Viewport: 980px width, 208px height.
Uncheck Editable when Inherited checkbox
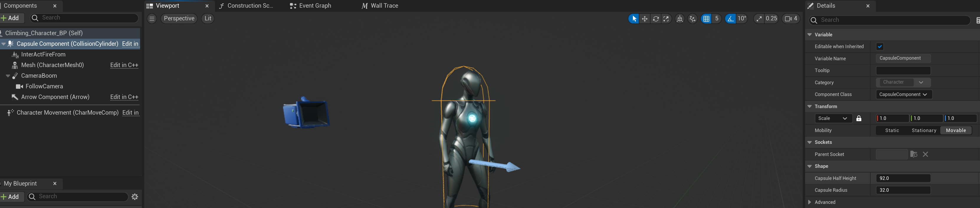pos(879,46)
